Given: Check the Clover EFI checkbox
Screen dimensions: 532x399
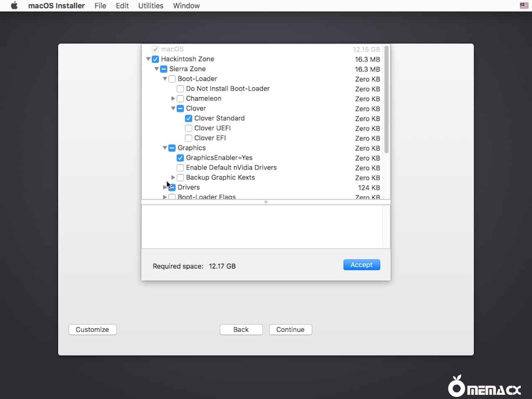Looking at the screenshot, I should point(189,138).
